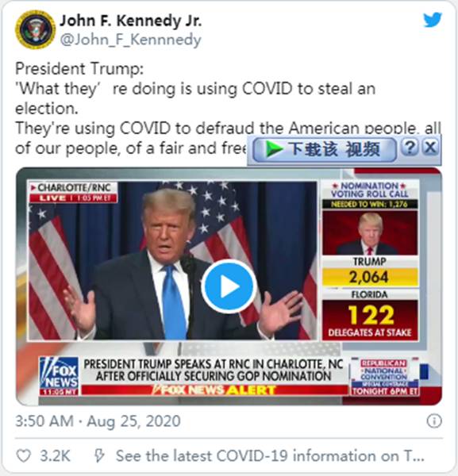Click the 3.2K likes count
The height and width of the screenshot is (476, 458).
coord(56,455)
